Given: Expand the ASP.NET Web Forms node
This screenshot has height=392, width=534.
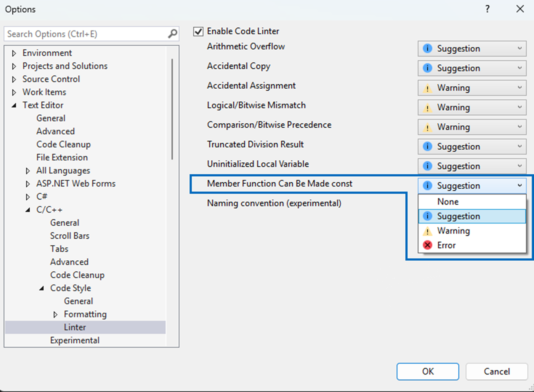Looking at the screenshot, I should 28,184.
